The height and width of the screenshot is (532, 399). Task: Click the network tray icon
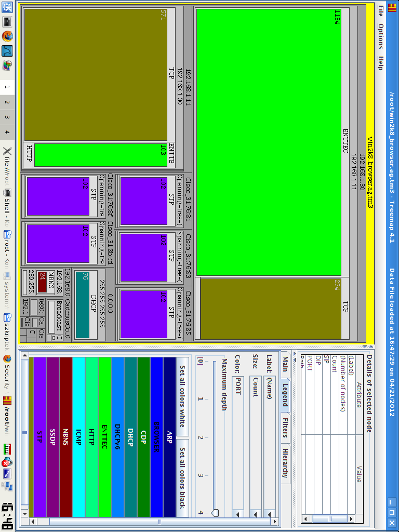click(x=7, y=487)
